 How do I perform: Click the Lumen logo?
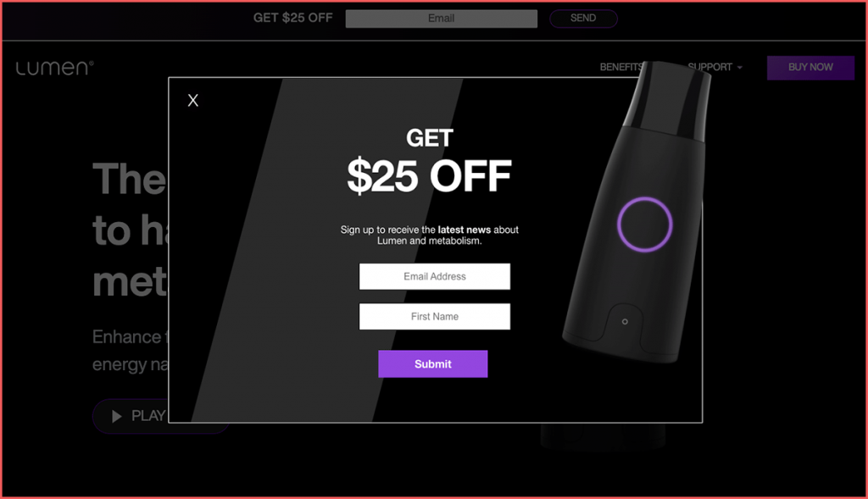pyautogui.click(x=55, y=68)
